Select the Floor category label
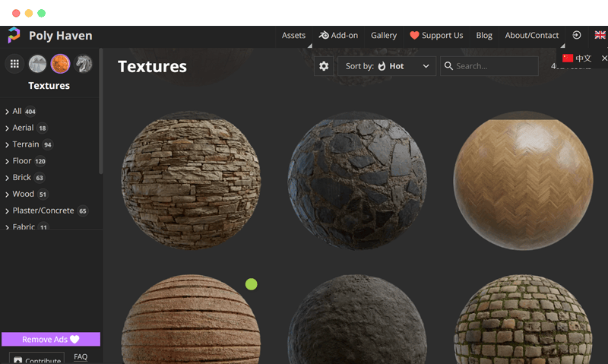Screen dimensions: 608x364 pos(22,160)
